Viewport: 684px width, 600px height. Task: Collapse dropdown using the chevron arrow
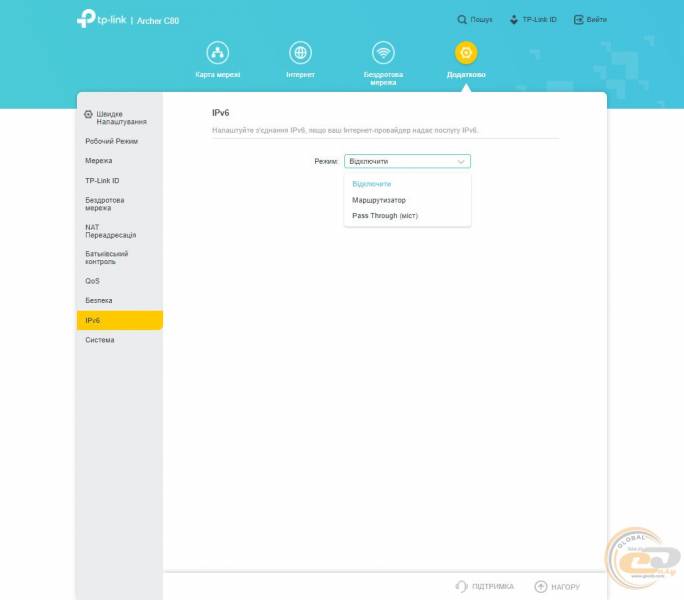point(461,162)
